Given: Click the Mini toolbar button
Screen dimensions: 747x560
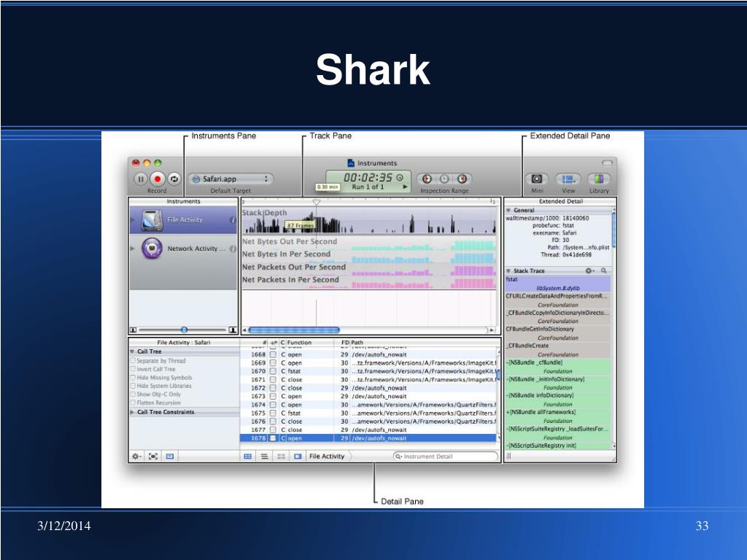Looking at the screenshot, I should click(x=537, y=179).
